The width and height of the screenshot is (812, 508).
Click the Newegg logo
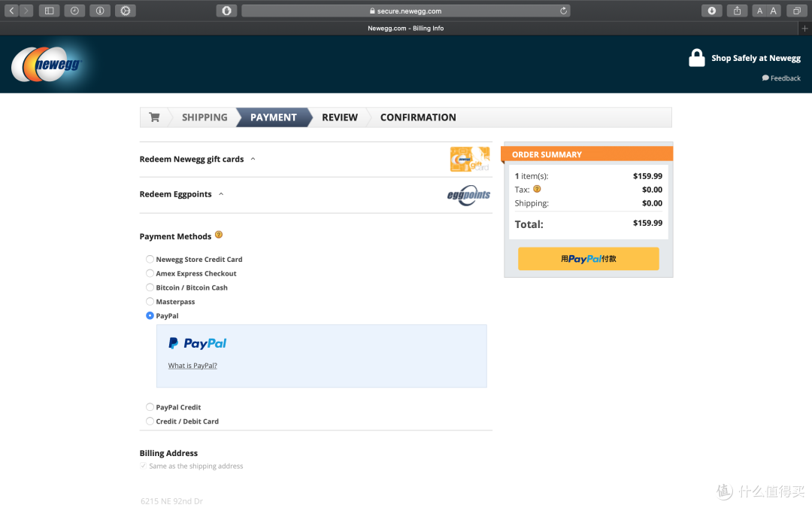click(x=47, y=64)
